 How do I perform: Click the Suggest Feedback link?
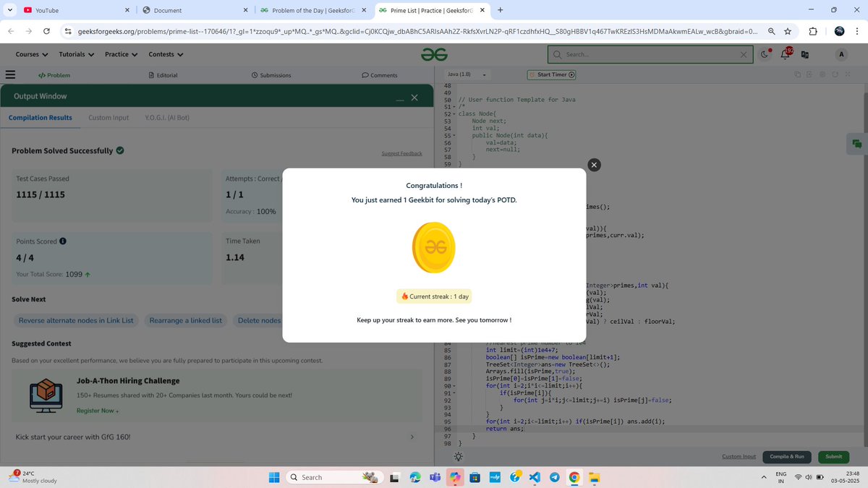(x=401, y=153)
